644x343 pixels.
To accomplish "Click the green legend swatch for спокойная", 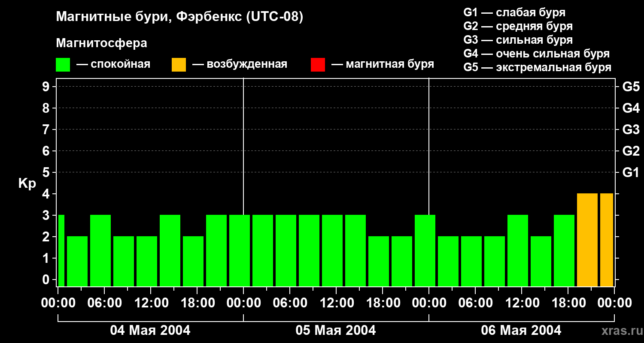I will pyautogui.click(x=63, y=65).
